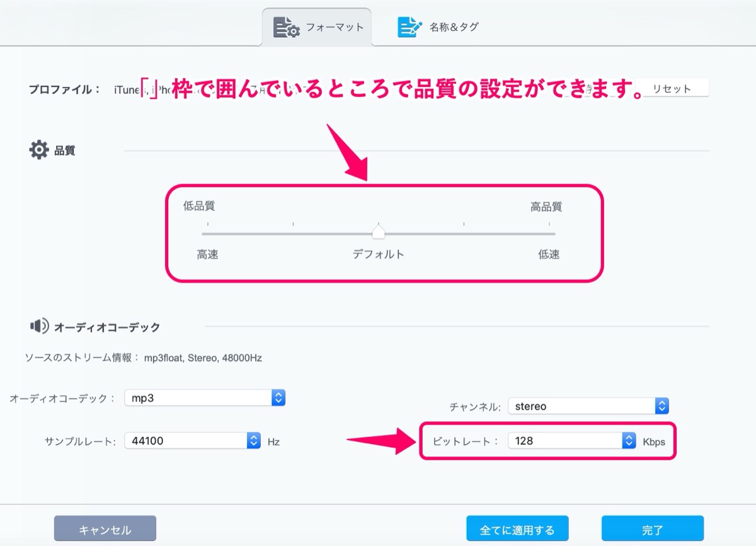This screenshot has width=756, height=546.
Task: Open the チャンネル stereo dropdown
Action: pos(588,406)
